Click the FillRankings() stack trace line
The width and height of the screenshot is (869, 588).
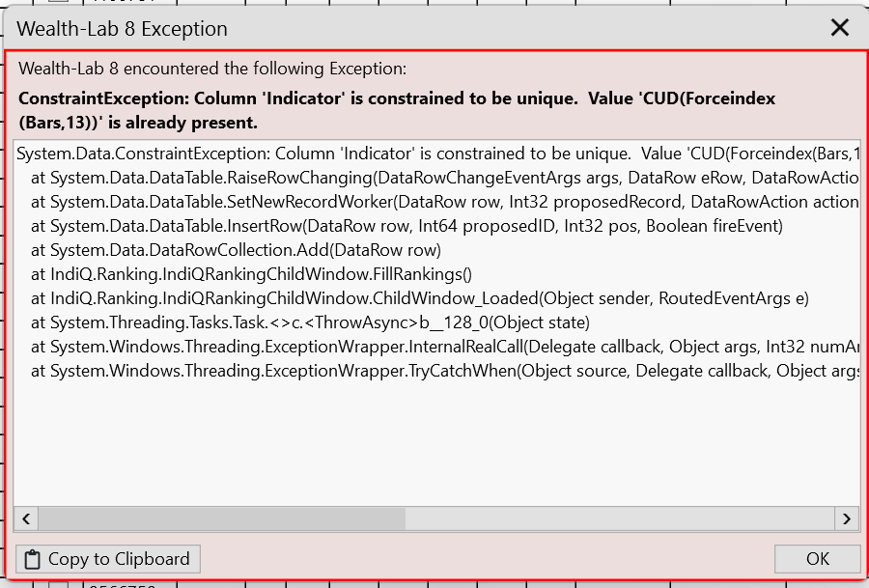point(251,274)
